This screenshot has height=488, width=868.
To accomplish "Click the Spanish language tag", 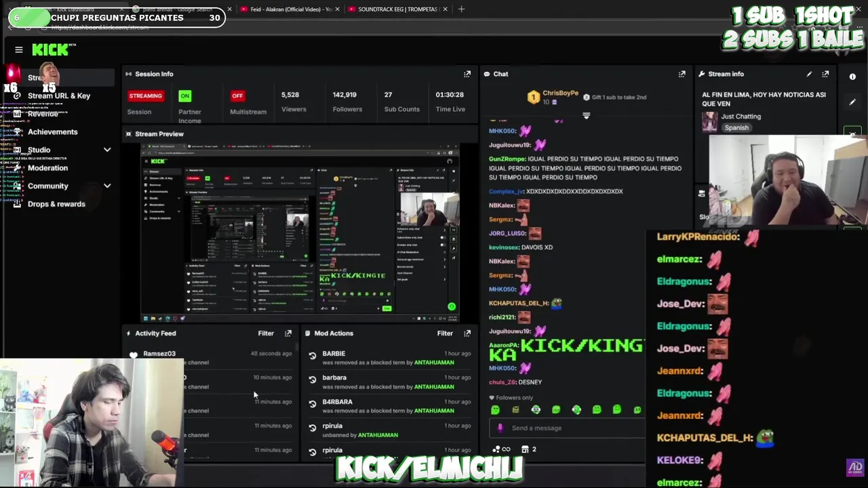I will click(x=736, y=127).
